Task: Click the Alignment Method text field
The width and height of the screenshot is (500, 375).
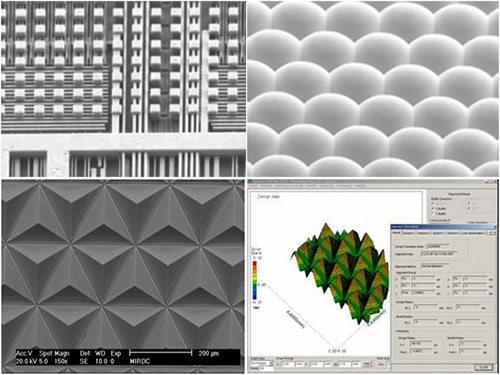Action: (435, 266)
